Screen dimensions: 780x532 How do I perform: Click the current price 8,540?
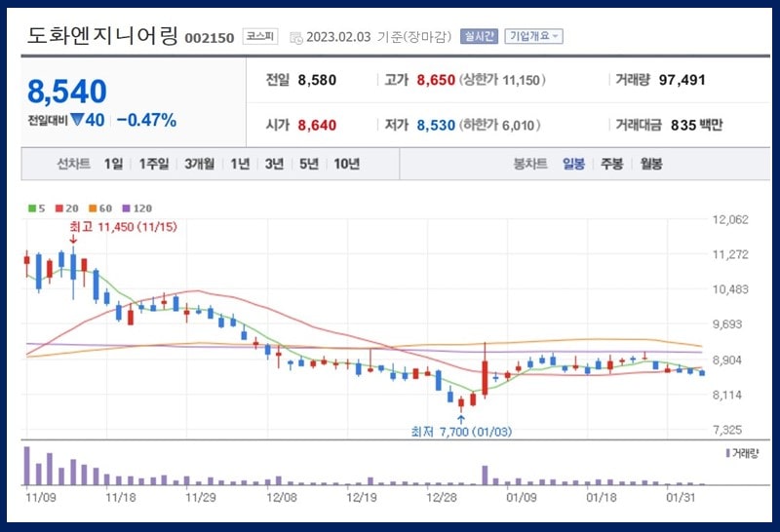(x=67, y=92)
